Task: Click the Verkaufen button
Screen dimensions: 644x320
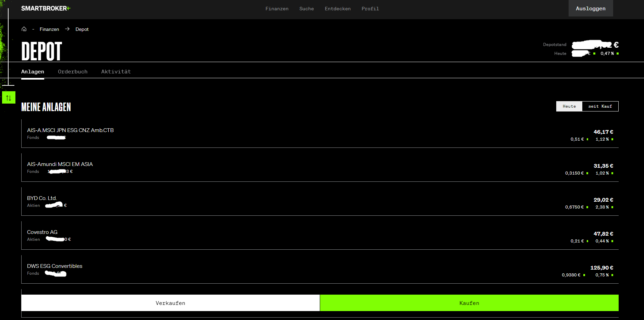Action: coord(170,303)
